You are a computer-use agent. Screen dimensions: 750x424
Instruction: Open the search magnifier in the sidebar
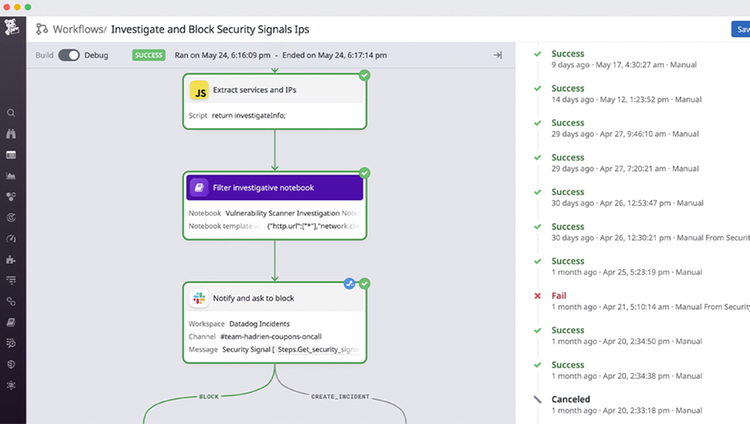[11, 113]
